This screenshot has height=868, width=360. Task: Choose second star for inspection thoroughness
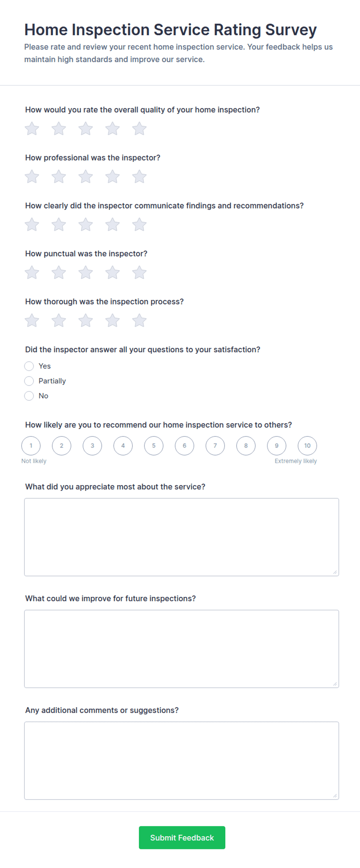[59, 321]
